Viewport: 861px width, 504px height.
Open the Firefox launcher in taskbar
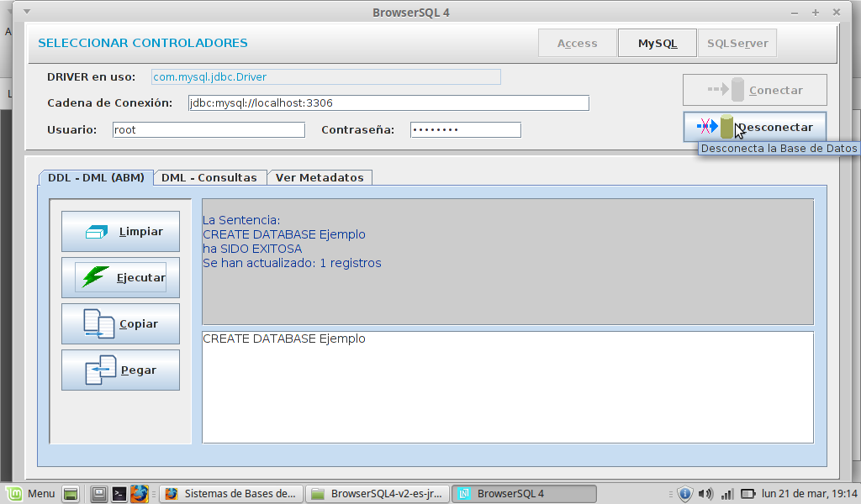(x=140, y=494)
